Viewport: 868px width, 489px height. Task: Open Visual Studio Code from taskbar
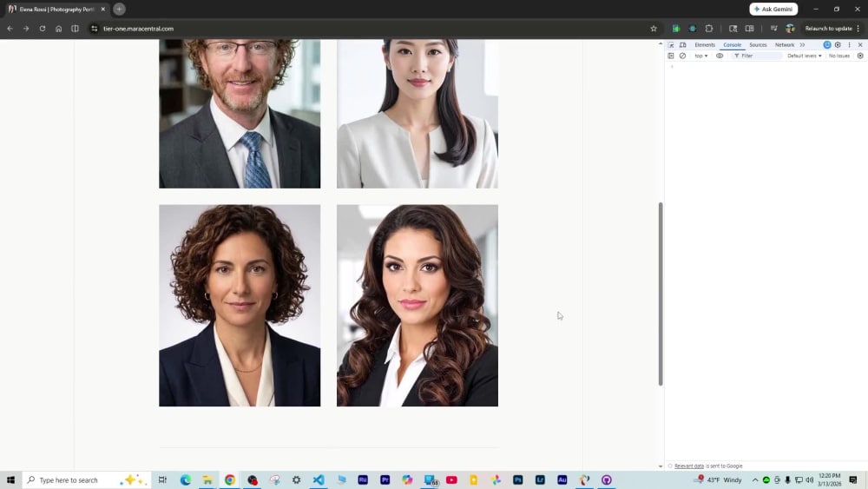tap(319, 479)
